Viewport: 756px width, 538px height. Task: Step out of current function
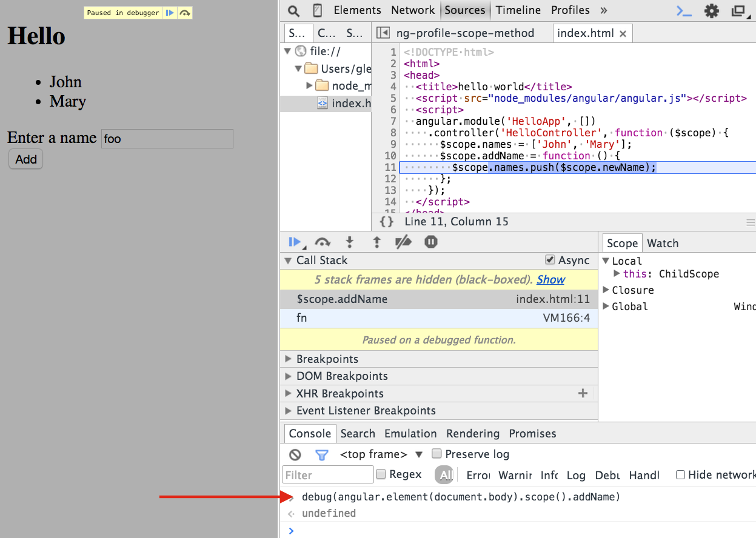pos(376,242)
